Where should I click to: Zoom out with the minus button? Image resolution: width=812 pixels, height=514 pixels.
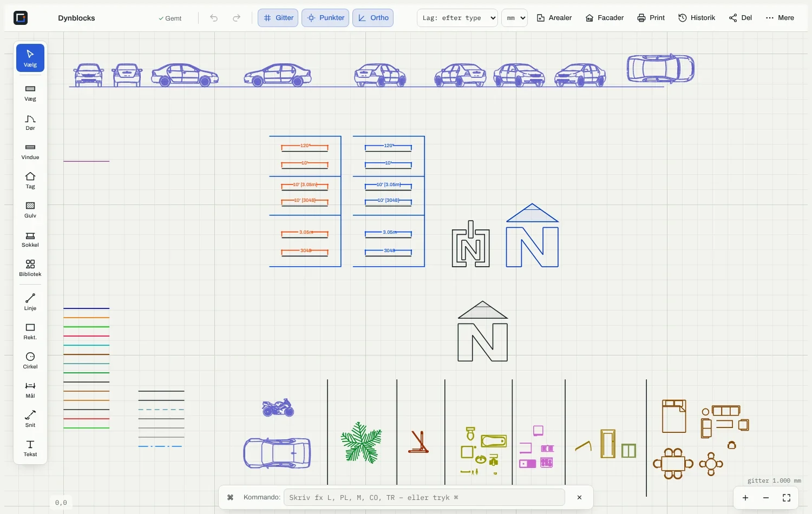point(766,498)
